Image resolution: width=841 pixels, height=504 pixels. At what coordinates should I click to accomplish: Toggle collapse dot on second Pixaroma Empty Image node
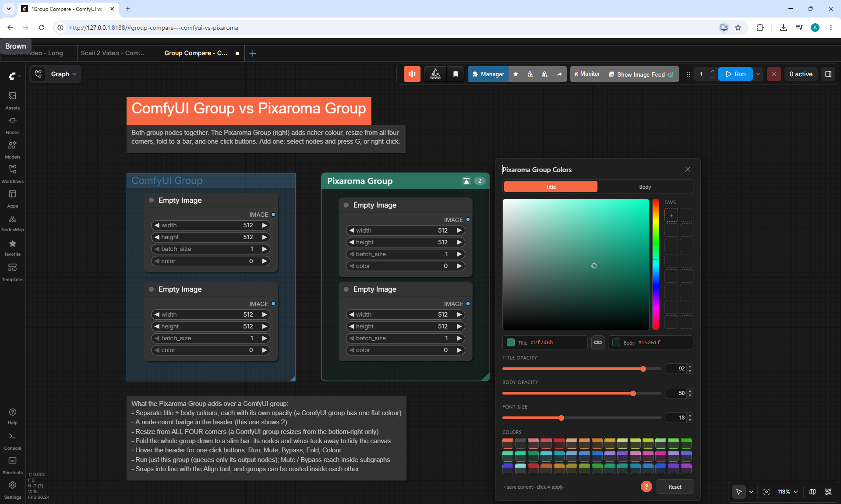pos(346,289)
